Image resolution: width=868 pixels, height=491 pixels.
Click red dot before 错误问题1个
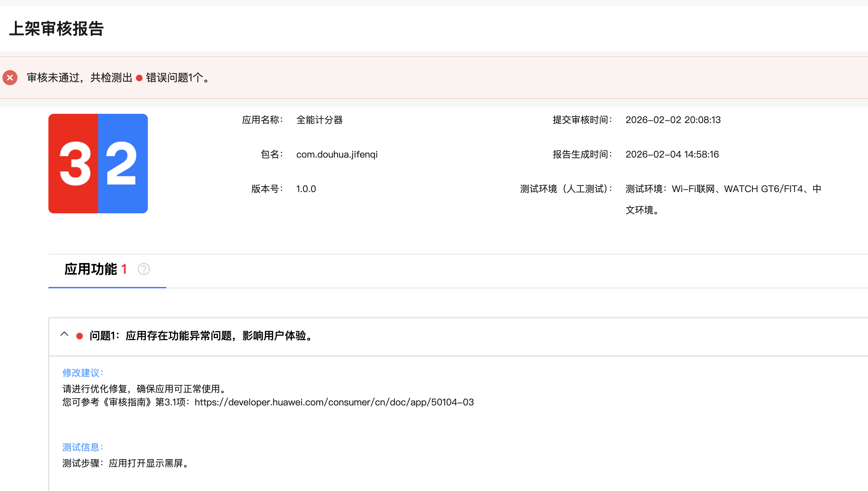point(139,78)
